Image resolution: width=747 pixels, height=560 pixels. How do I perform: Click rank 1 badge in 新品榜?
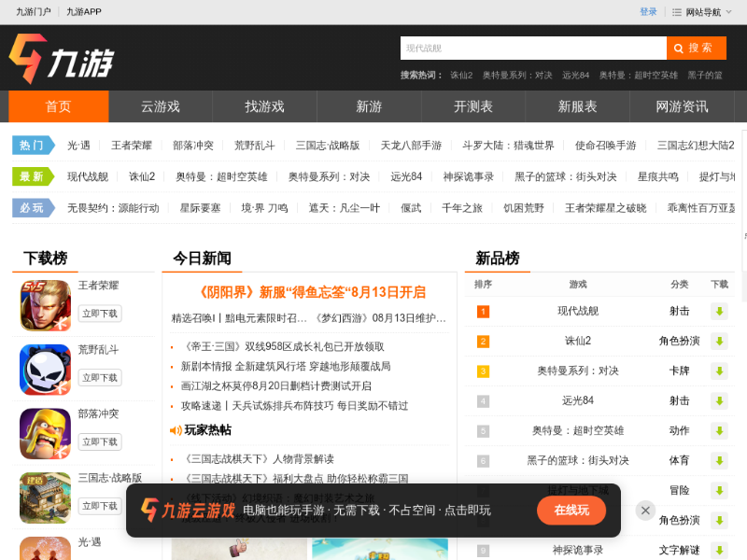[483, 312]
